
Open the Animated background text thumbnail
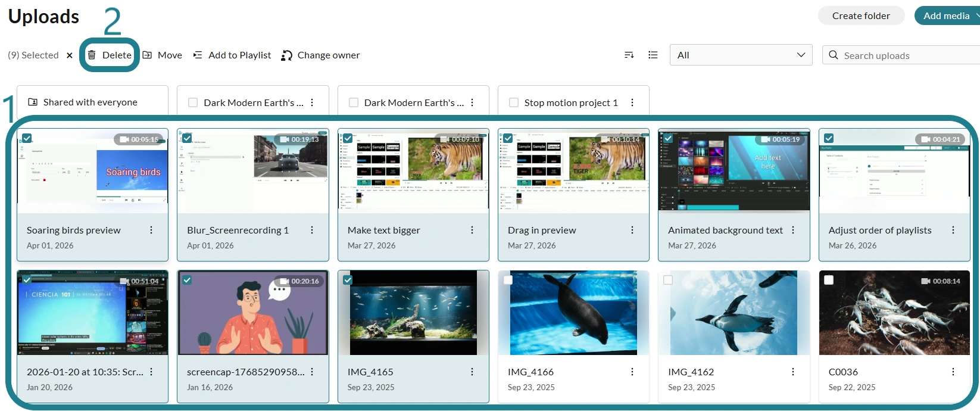pos(734,172)
